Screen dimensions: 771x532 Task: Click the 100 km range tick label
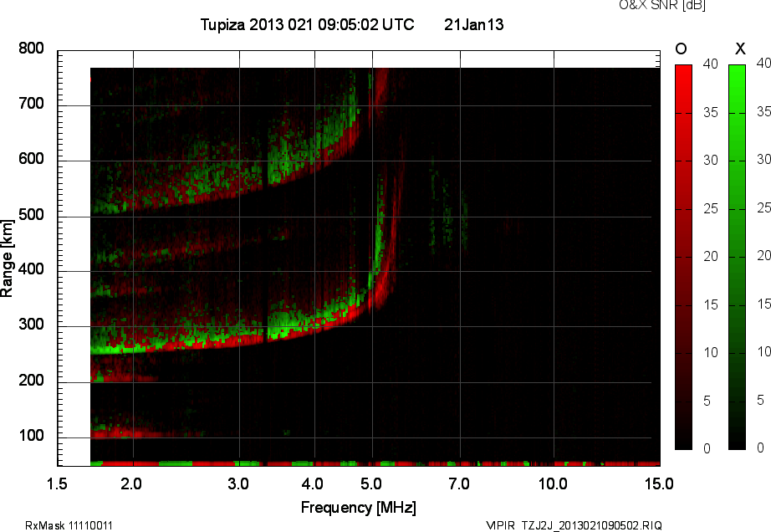point(31,436)
